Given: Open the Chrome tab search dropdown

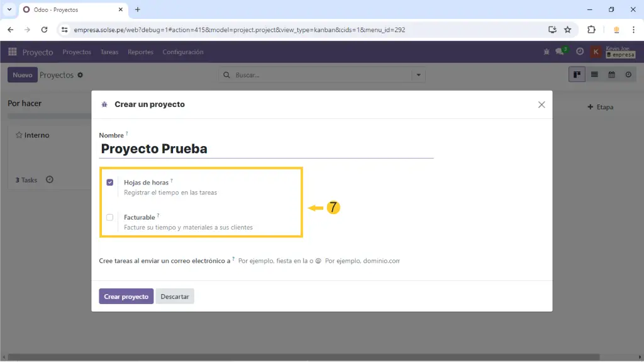Looking at the screenshot, I should click(9, 9).
